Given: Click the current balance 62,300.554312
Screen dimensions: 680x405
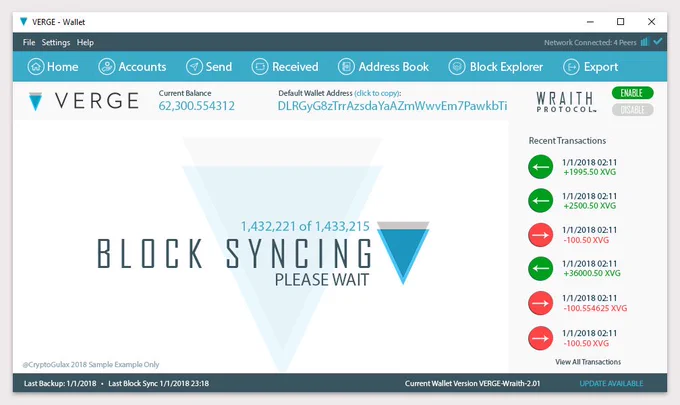Looking at the screenshot, I should coord(196,106).
